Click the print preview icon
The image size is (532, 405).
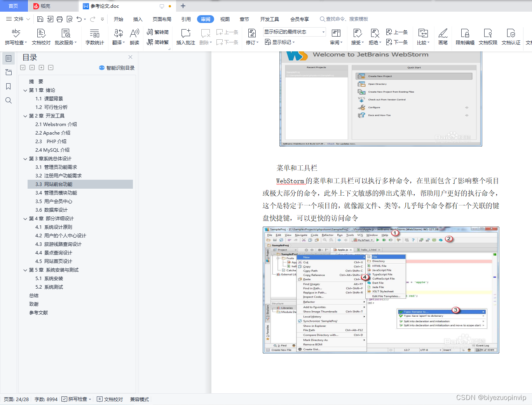(x=70, y=19)
